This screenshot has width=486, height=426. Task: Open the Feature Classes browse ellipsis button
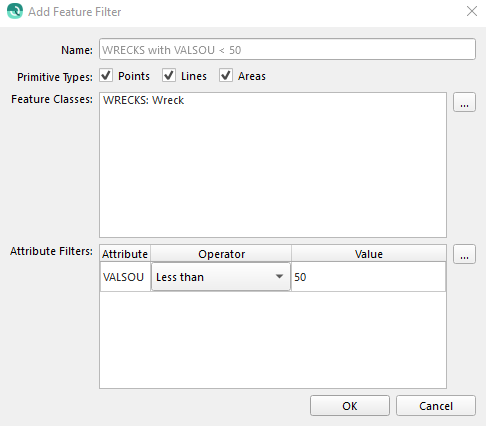pyautogui.click(x=464, y=102)
